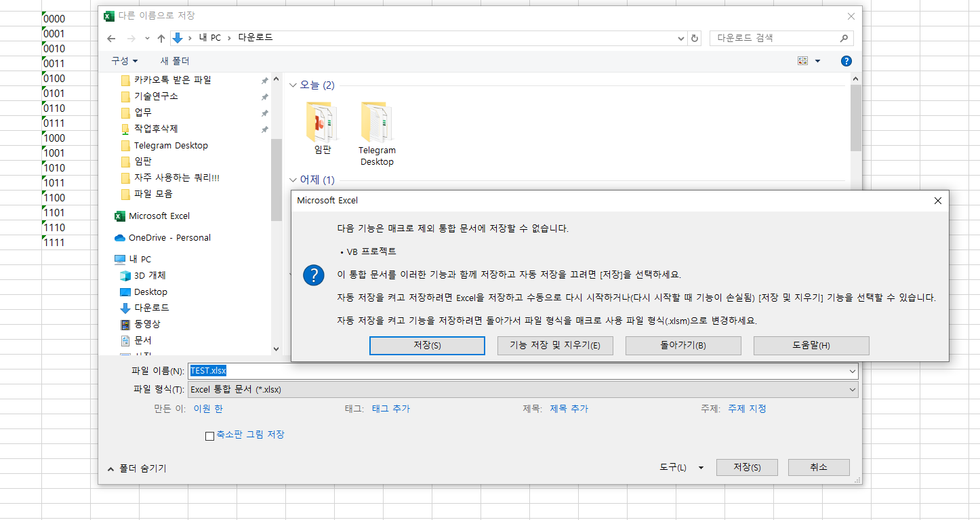The image size is (980, 520).
Task: Click 주제 지정 link
Action: click(x=747, y=409)
